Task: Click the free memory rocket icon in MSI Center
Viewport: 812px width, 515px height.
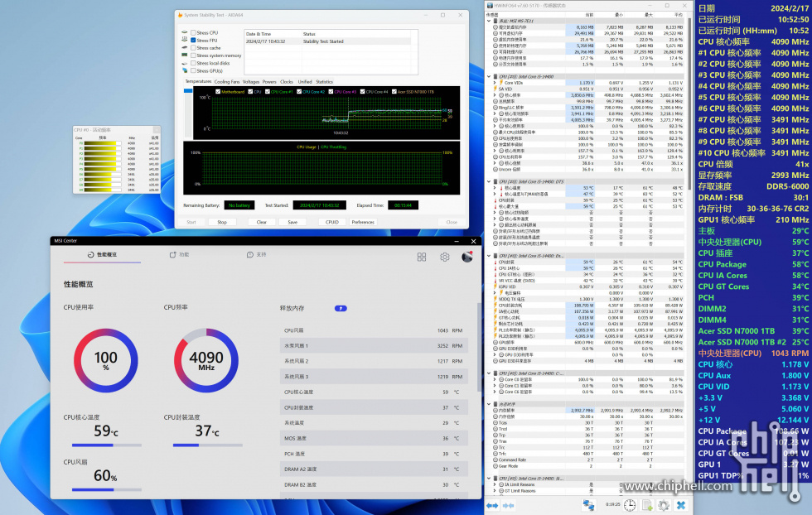Action: (341, 309)
